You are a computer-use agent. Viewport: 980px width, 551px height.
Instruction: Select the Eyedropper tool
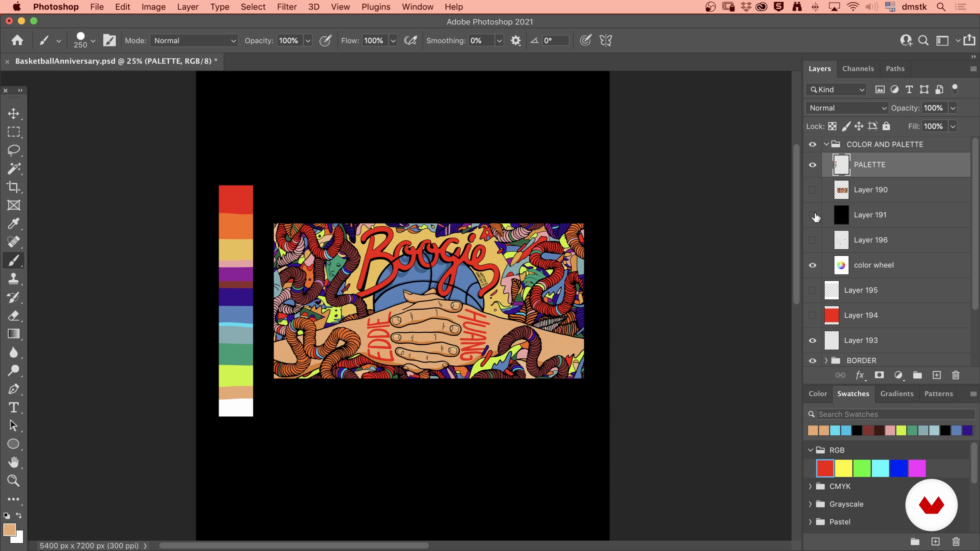point(14,224)
